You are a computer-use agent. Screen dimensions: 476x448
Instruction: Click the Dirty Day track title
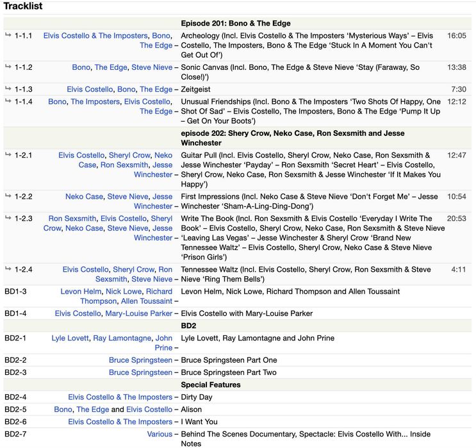[197, 397]
